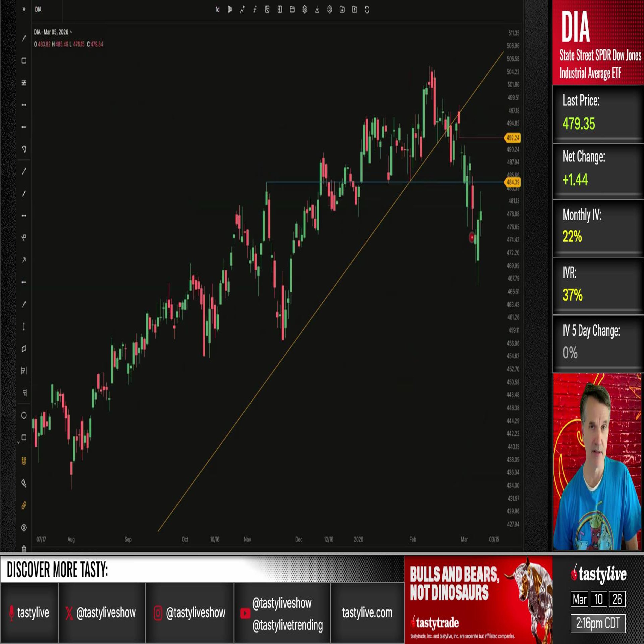Click the @tastylivetrending YouTube handle
The image size is (644, 644).
point(288,625)
